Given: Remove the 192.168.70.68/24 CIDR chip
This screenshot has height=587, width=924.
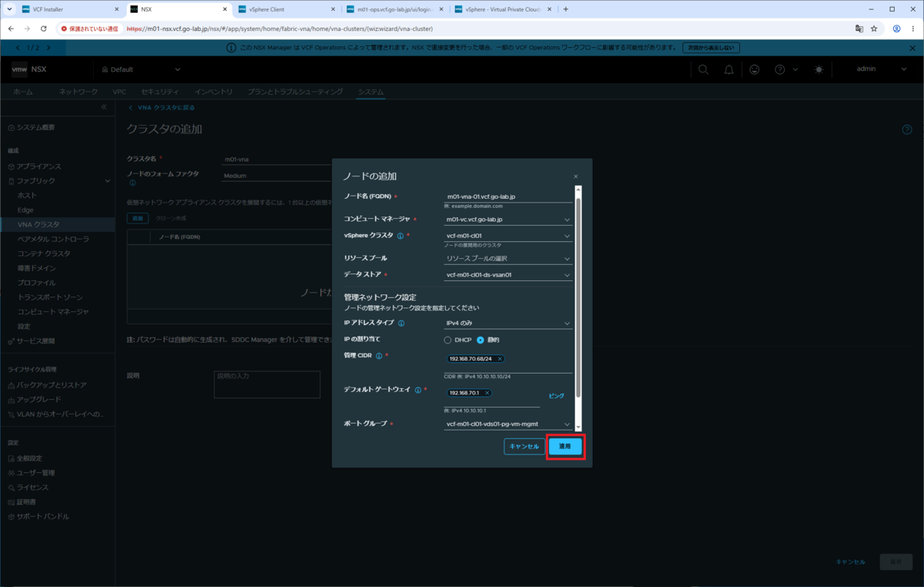Looking at the screenshot, I should point(500,358).
